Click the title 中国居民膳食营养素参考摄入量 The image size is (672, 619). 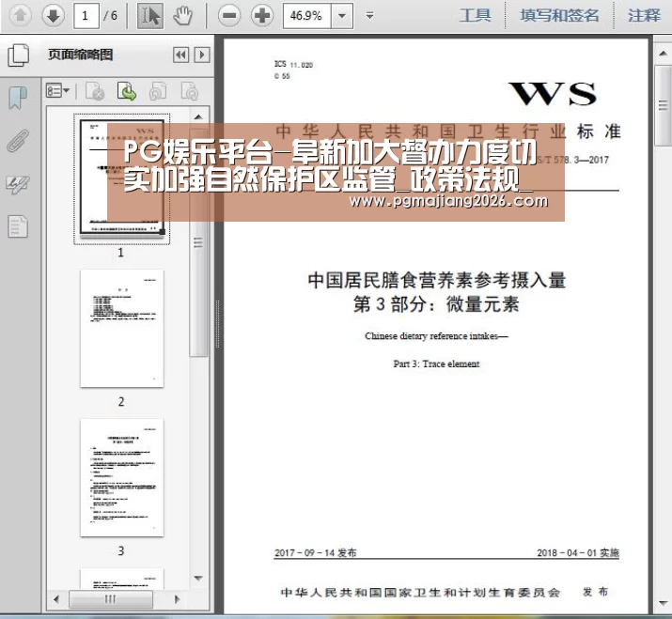[x=437, y=280]
